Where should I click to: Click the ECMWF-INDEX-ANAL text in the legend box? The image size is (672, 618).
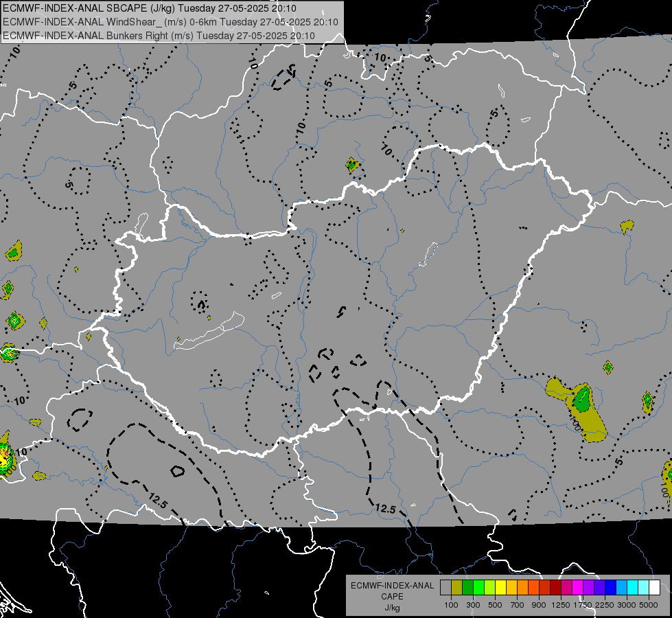pos(392,586)
